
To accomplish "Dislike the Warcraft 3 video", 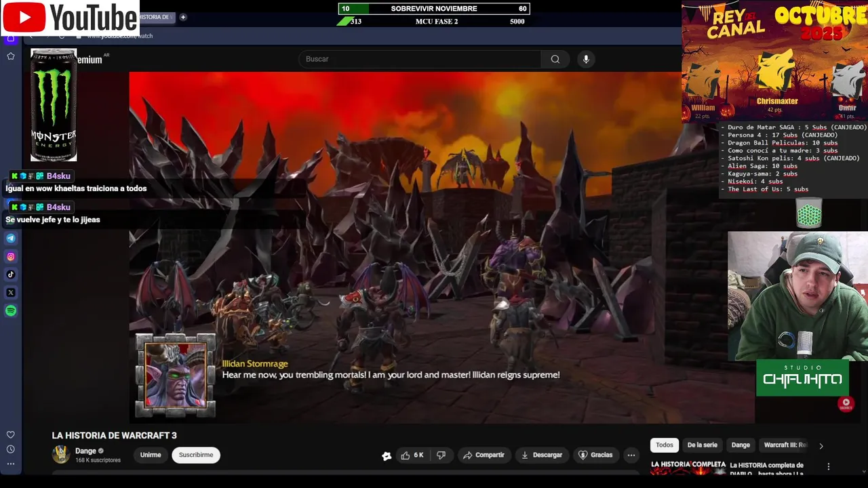I will (x=441, y=455).
